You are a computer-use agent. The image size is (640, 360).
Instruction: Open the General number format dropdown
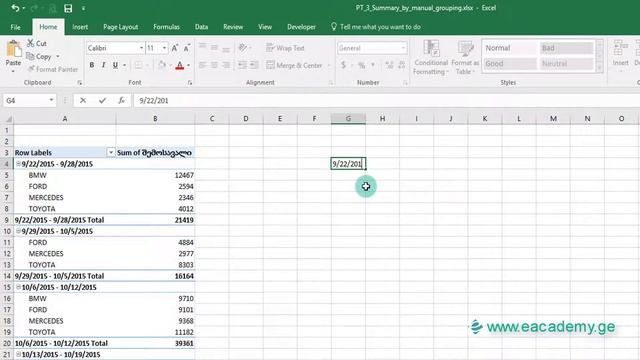click(403, 48)
